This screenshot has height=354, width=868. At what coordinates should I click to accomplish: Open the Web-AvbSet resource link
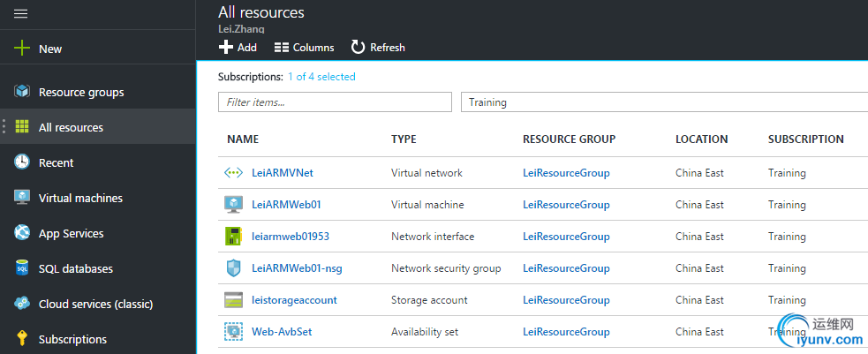pos(282,332)
